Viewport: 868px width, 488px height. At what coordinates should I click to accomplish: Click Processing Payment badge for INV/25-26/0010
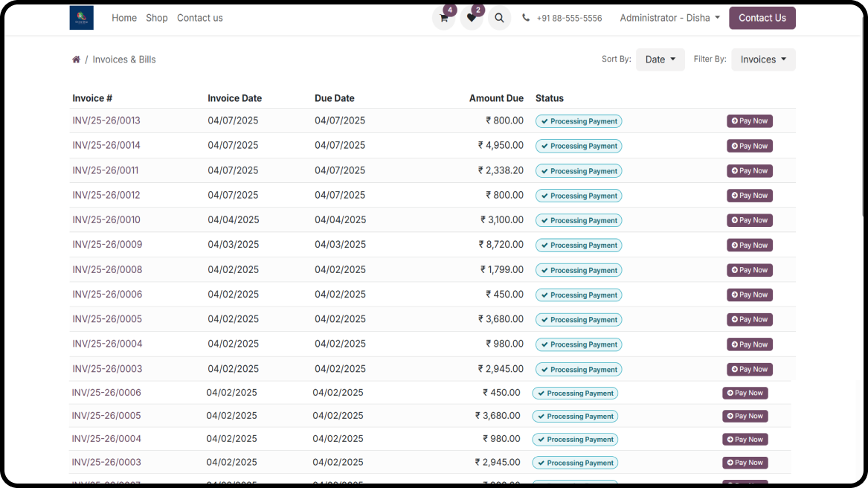[579, 221]
